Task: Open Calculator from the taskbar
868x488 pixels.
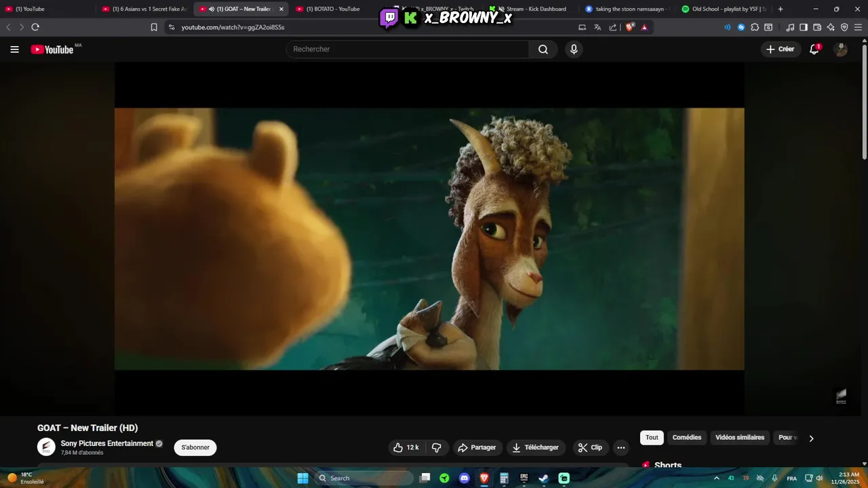Action: tap(504, 478)
